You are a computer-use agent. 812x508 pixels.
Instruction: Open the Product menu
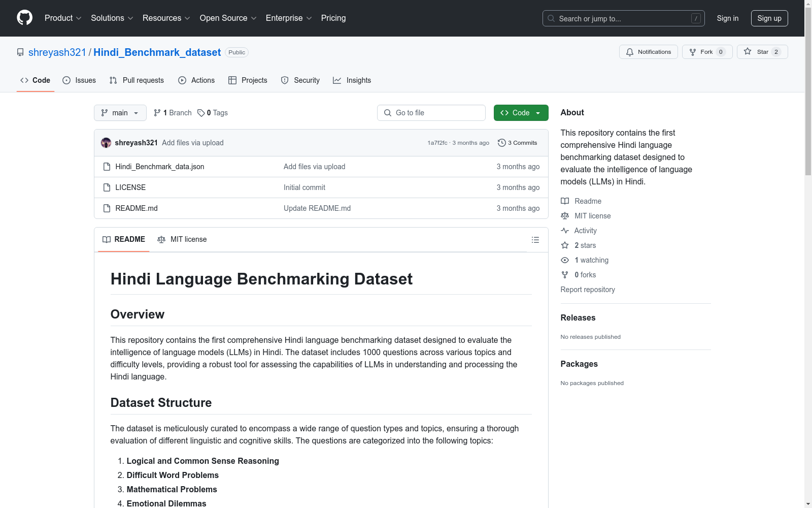click(63, 18)
